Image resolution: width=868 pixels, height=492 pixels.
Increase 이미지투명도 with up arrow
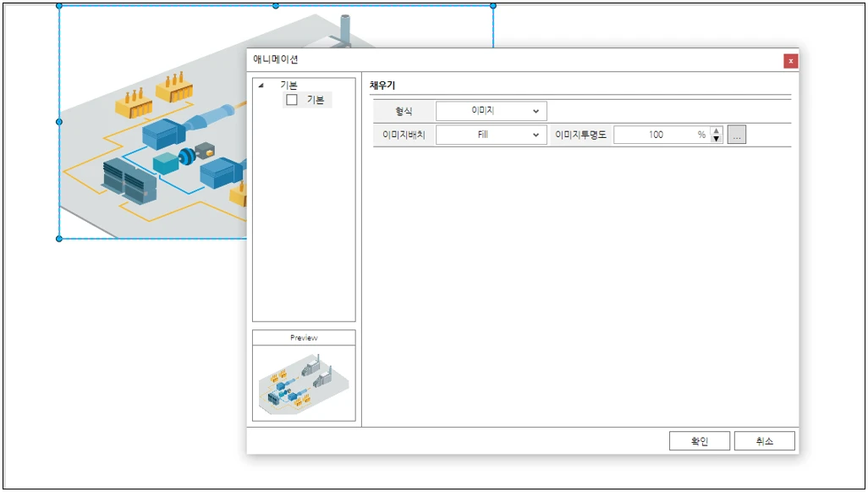point(717,130)
